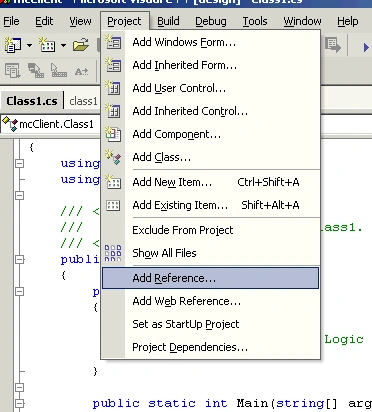Click the Show All Files menu icon

pos(113,253)
